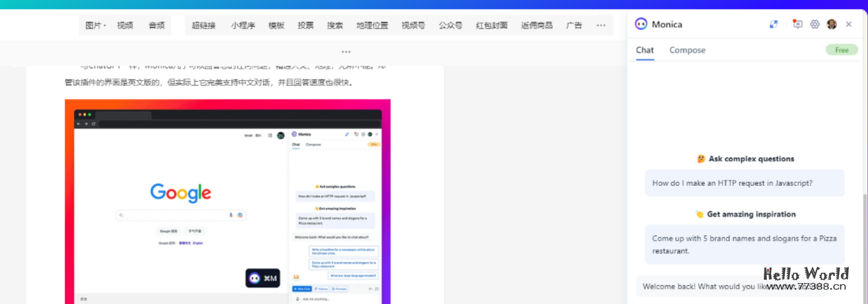
Task: Expand the collapsed toolbar row ellipsis
Action: pyautogui.click(x=346, y=52)
